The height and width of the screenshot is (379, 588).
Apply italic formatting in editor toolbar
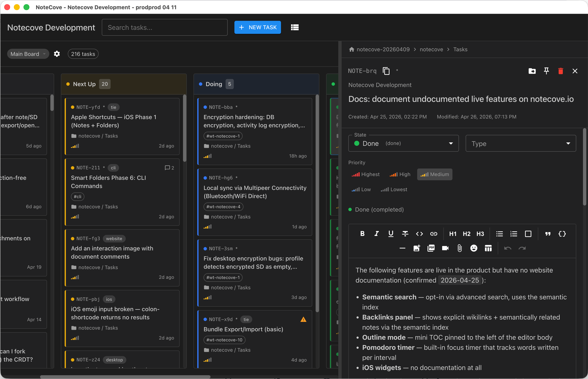click(x=376, y=234)
